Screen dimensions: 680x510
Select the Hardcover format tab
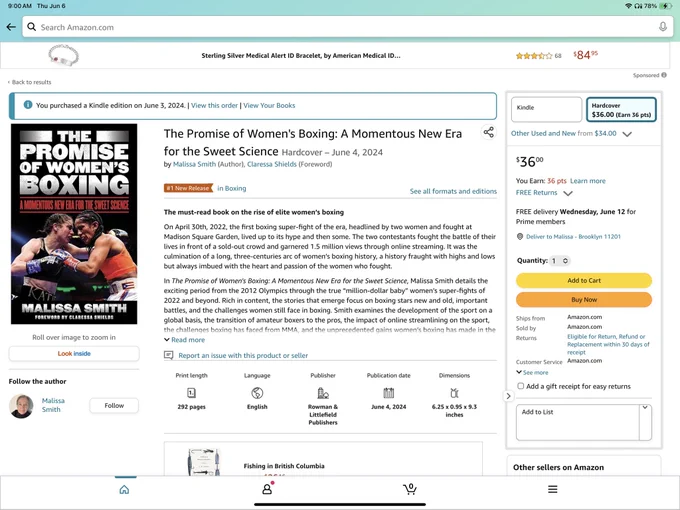tap(621, 109)
